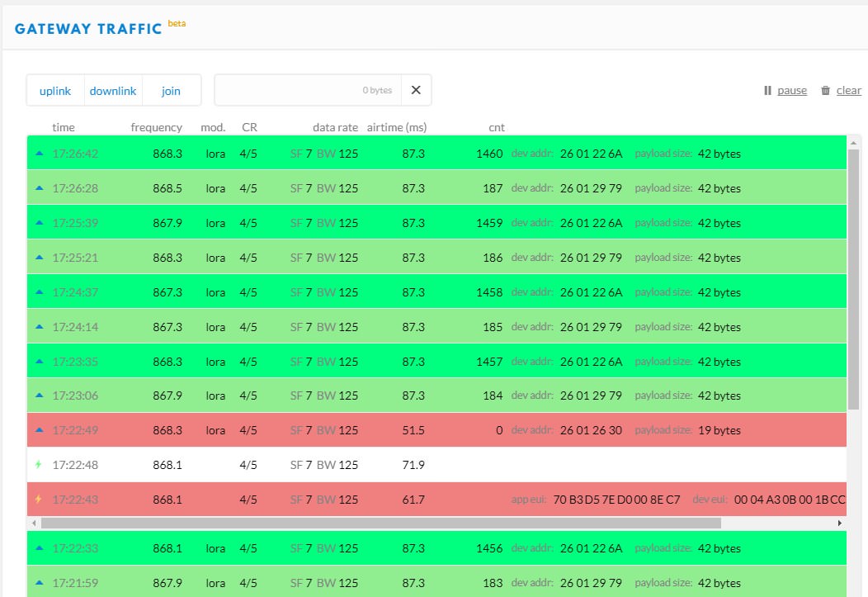Click the vertical scrollbar thumb
This screenshot has width=868, height=597.
(854, 279)
